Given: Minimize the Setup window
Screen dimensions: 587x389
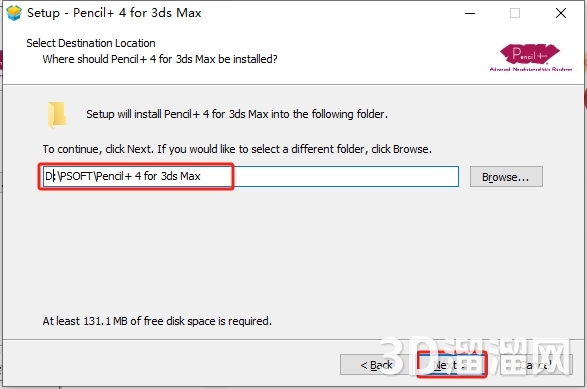Looking at the screenshot, I should [x=470, y=13].
